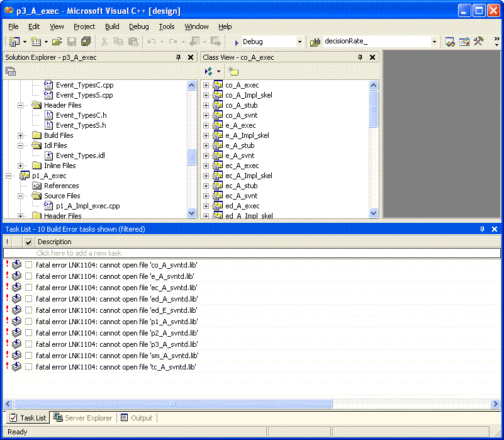Click the Add New Item toolbar icon

[36, 42]
